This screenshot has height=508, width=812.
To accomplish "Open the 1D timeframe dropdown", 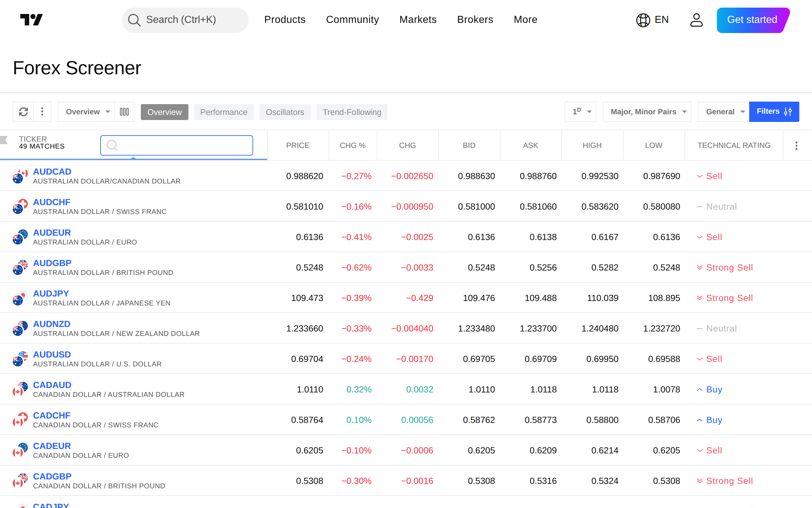I will 580,111.
